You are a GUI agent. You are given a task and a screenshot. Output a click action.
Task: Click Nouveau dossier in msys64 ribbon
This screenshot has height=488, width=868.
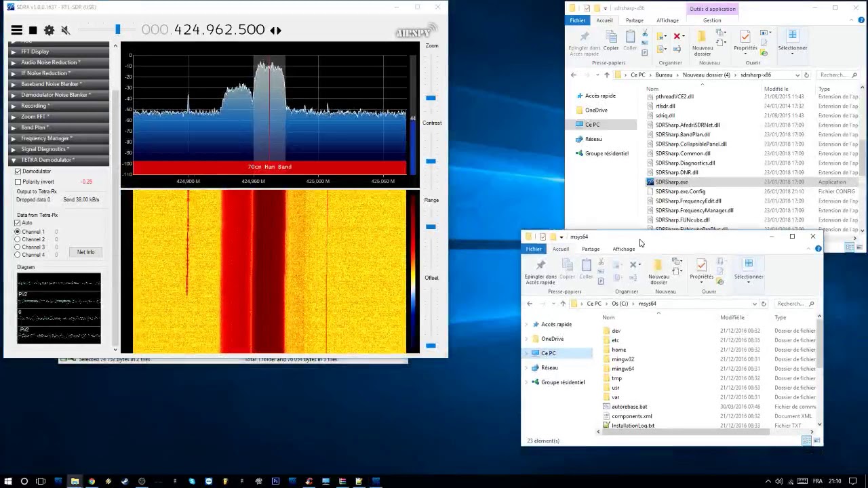pyautogui.click(x=658, y=270)
